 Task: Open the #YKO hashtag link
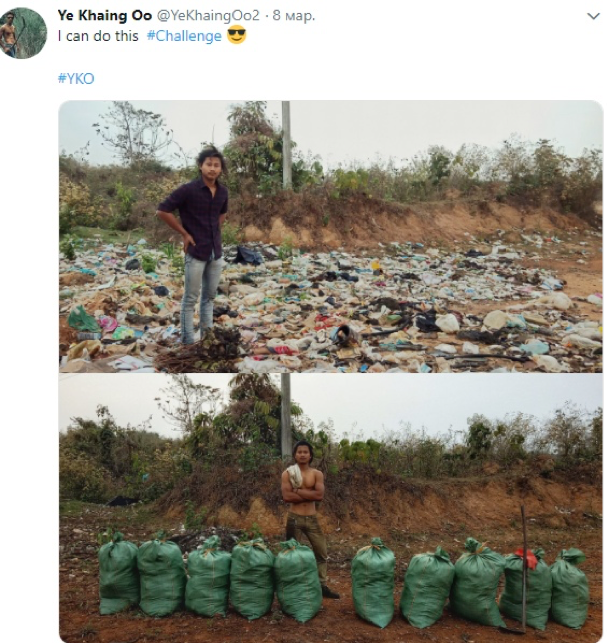click(76, 78)
